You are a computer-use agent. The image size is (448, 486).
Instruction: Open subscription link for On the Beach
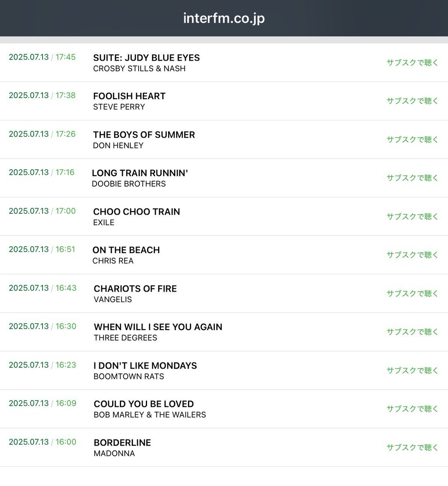(x=412, y=255)
